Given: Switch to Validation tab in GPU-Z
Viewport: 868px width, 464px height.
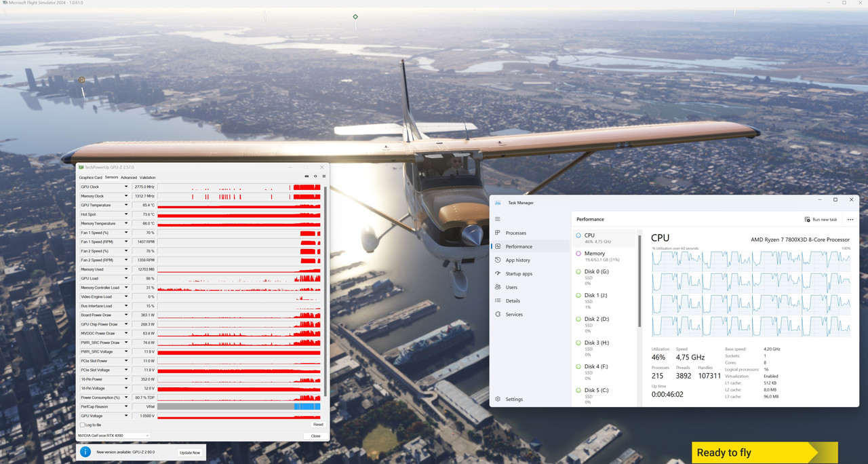Looking at the screenshot, I should pos(147,177).
